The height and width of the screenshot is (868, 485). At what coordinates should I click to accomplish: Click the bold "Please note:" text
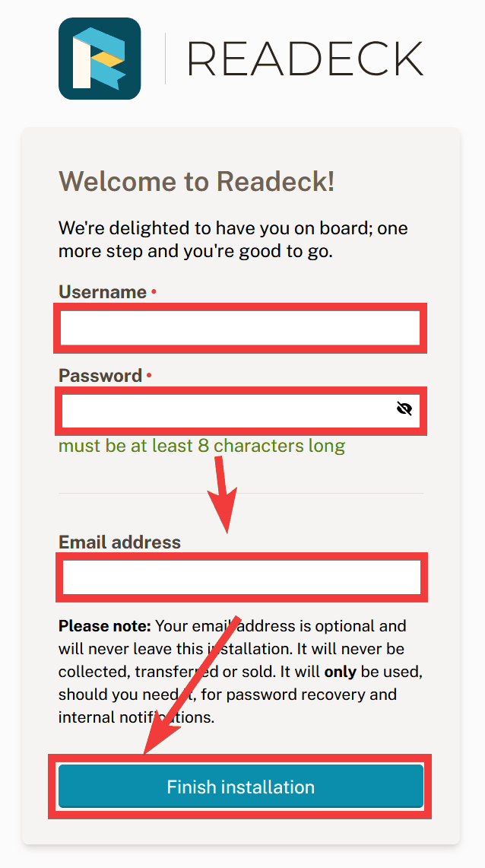coord(105,627)
